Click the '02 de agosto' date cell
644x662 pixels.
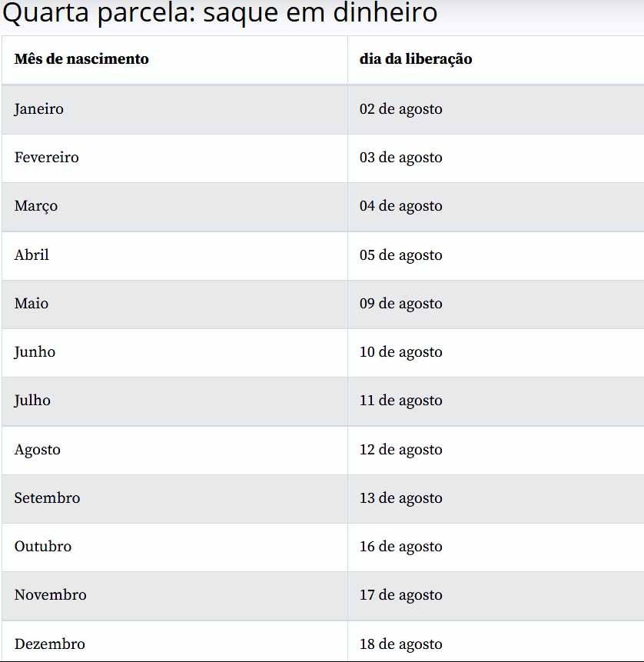pyautogui.click(x=401, y=109)
